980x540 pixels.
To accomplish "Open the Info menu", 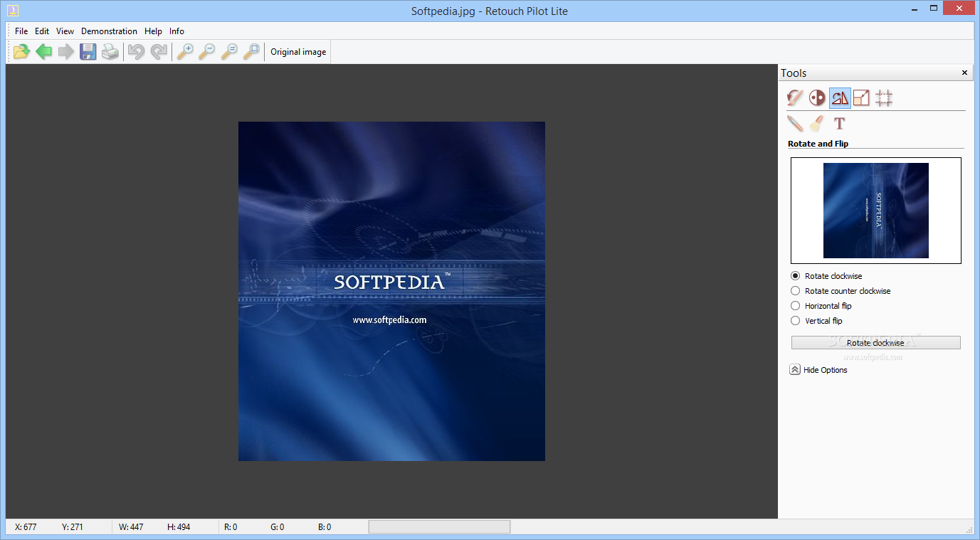I will (176, 31).
